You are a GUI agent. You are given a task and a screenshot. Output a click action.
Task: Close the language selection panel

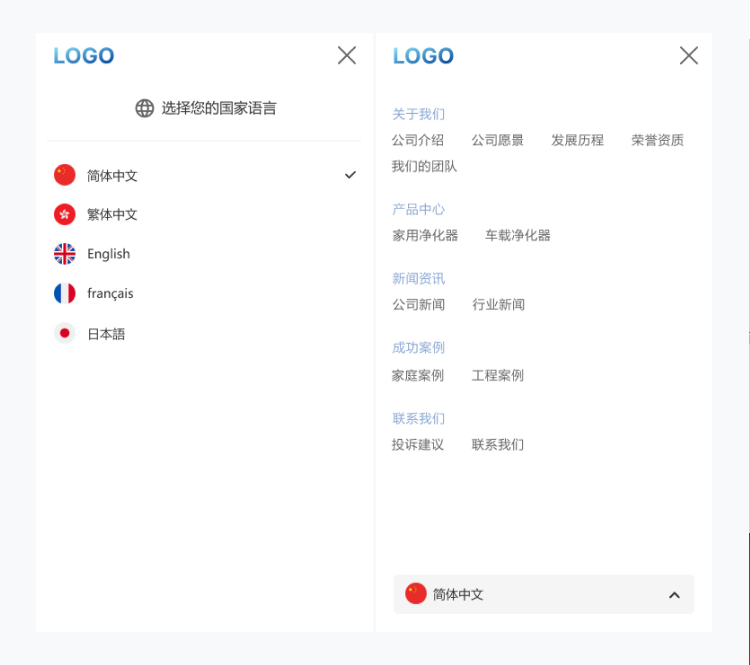click(346, 56)
